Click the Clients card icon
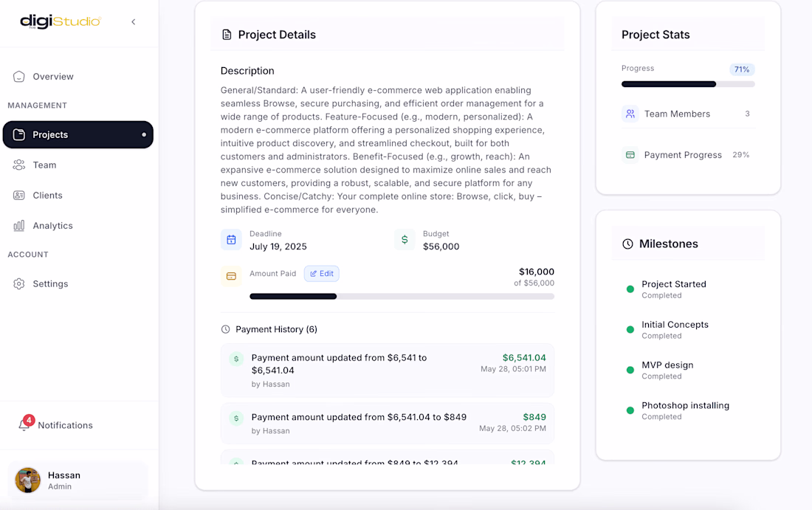The height and width of the screenshot is (510, 812). tap(19, 196)
